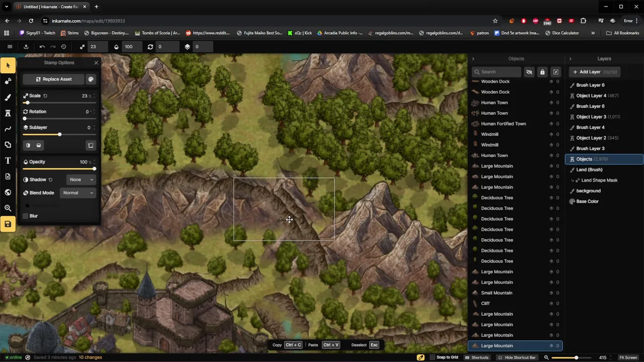
Task: Click the transform bounding box icon
Action: click(x=91, y=145)
